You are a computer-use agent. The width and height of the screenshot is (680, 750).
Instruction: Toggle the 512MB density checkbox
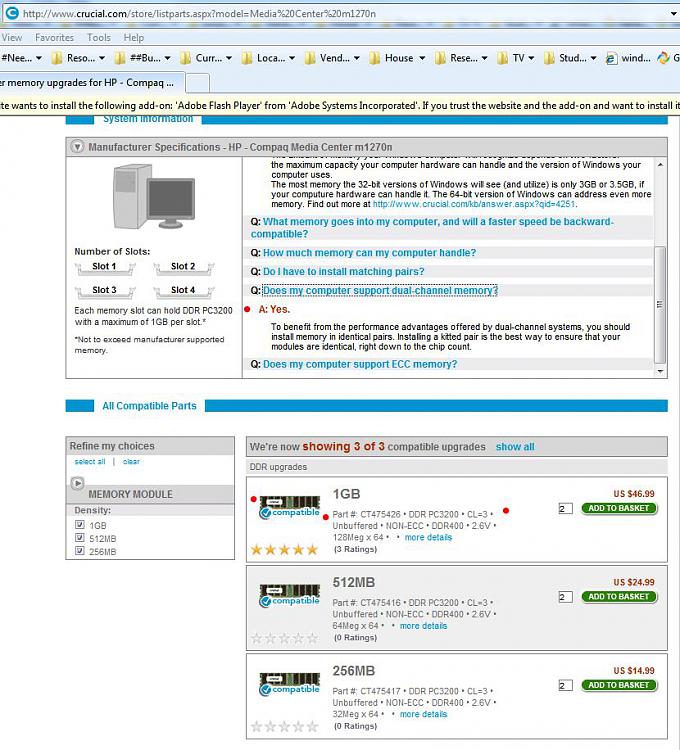click(x=79, y=538)
